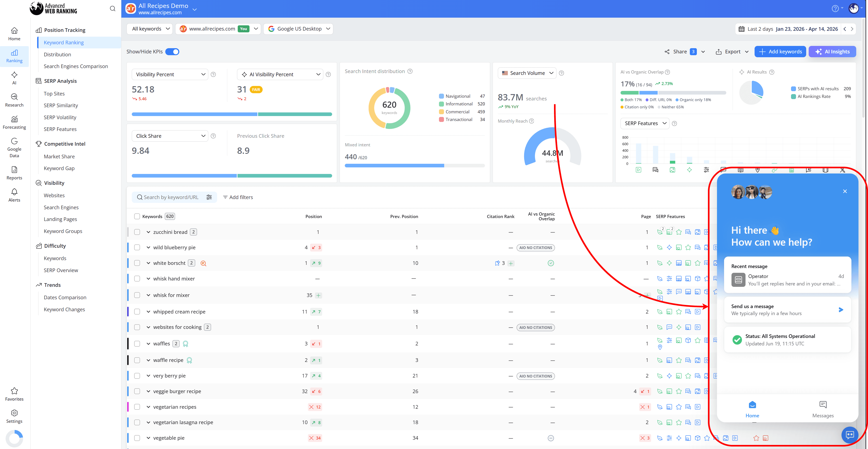Click the AI Insights button
868x449 pixels.
832,52
